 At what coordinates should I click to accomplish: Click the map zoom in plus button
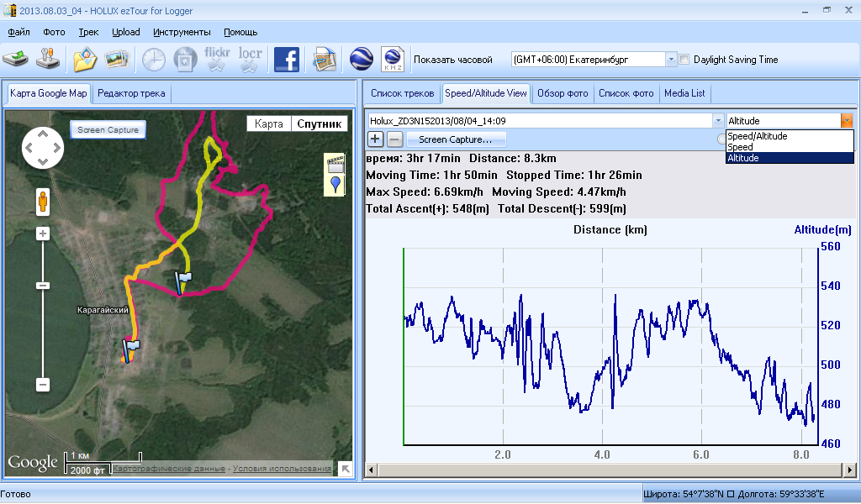43,234
